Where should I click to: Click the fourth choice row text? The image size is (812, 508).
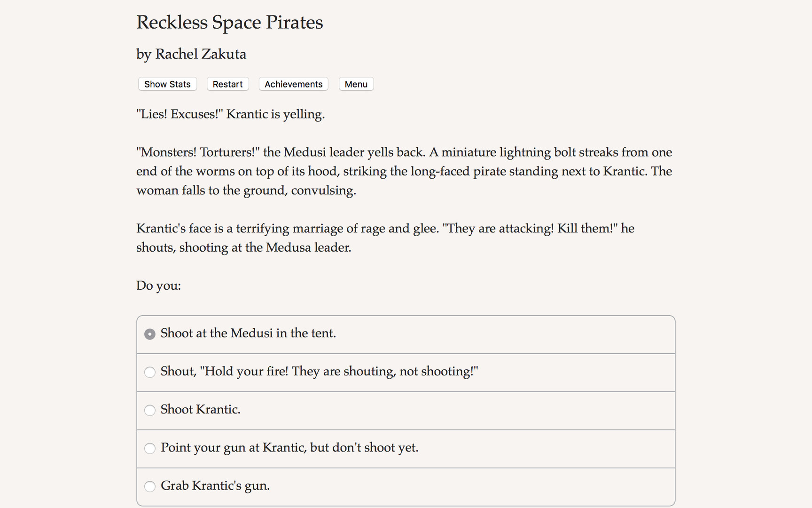click(x=289, y=448)
